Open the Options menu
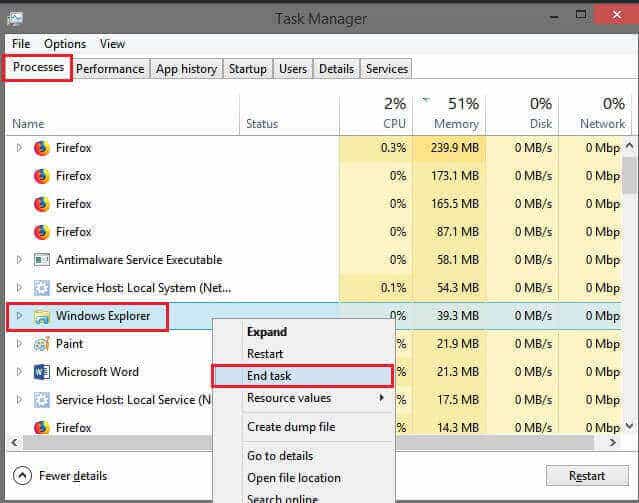 pos(65,44)
